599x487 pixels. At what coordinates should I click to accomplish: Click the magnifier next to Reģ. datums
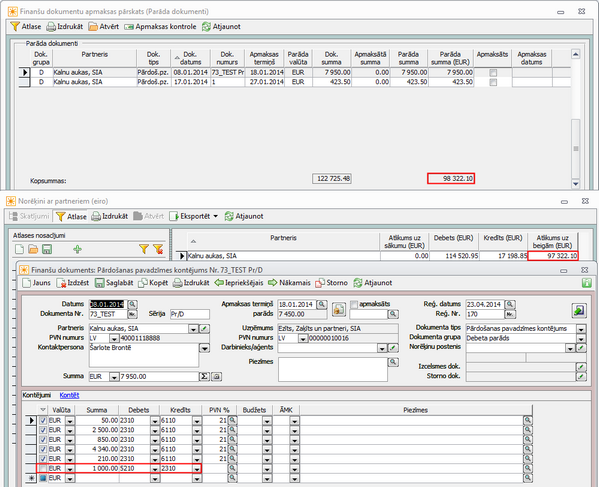[x=510, y=304]
